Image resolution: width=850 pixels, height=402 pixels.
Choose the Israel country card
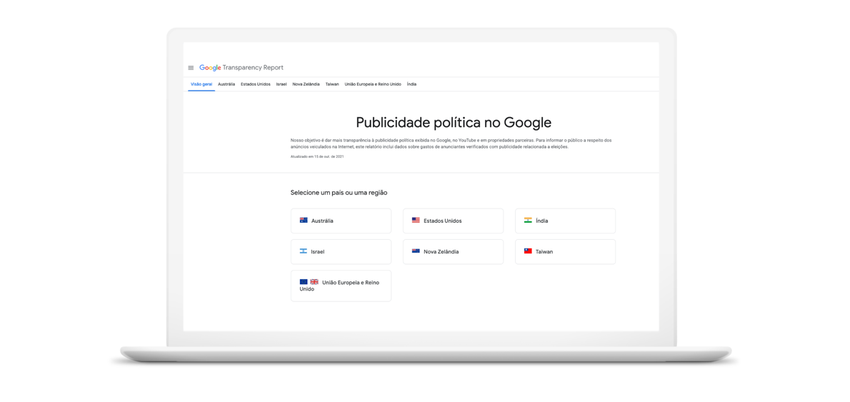coord(341,252)
